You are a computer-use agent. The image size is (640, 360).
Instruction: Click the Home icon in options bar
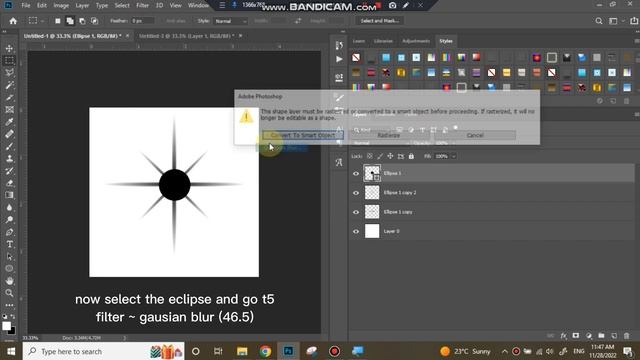[13, 21]
